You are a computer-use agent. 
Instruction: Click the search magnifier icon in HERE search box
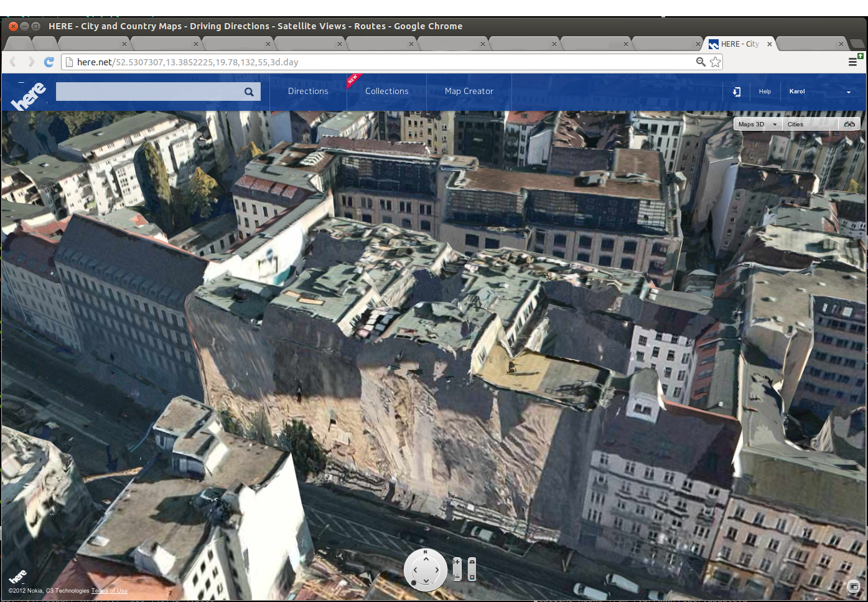[249, 92]
